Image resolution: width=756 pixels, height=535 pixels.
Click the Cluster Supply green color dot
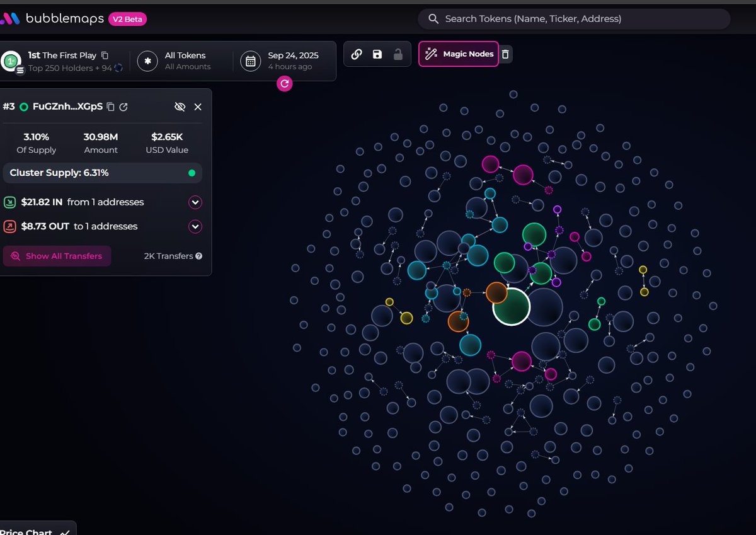point(192,173)
